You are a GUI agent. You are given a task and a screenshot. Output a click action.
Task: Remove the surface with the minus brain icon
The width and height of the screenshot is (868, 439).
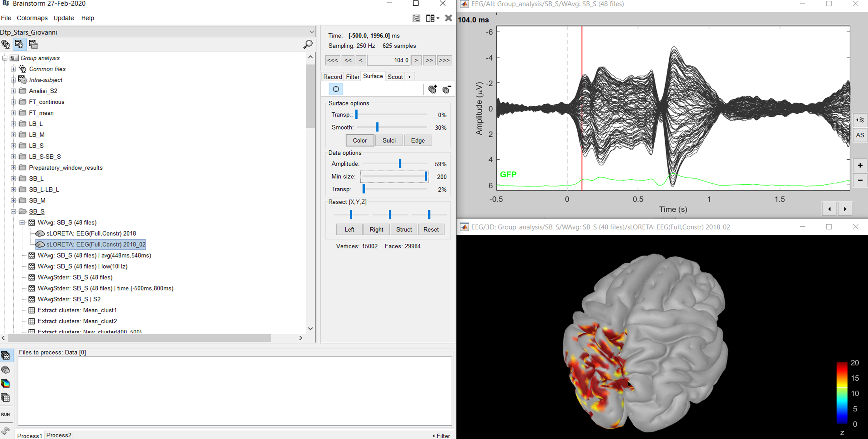click(x=446, y=89)
